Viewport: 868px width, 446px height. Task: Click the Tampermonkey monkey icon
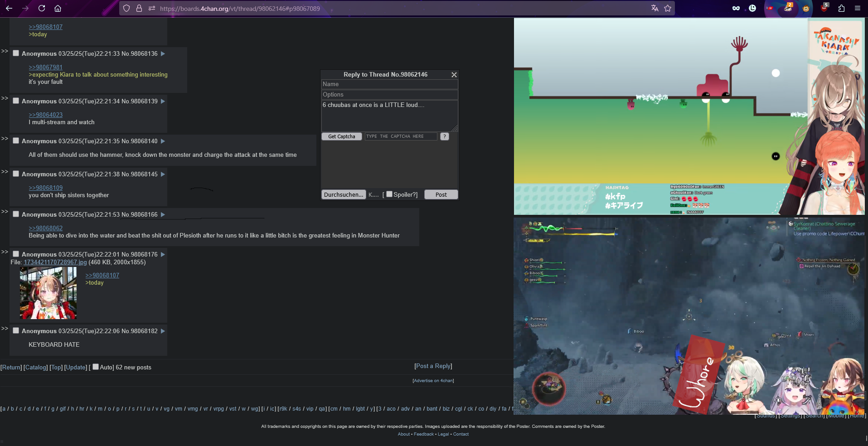point(806,8)
